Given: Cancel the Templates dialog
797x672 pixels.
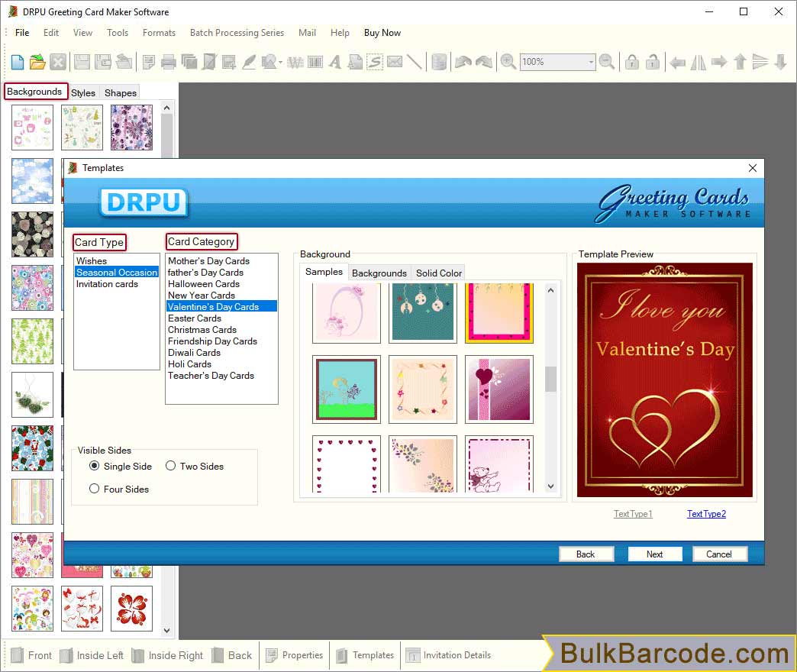Looking at the screenshot, I should pos(719,554).
